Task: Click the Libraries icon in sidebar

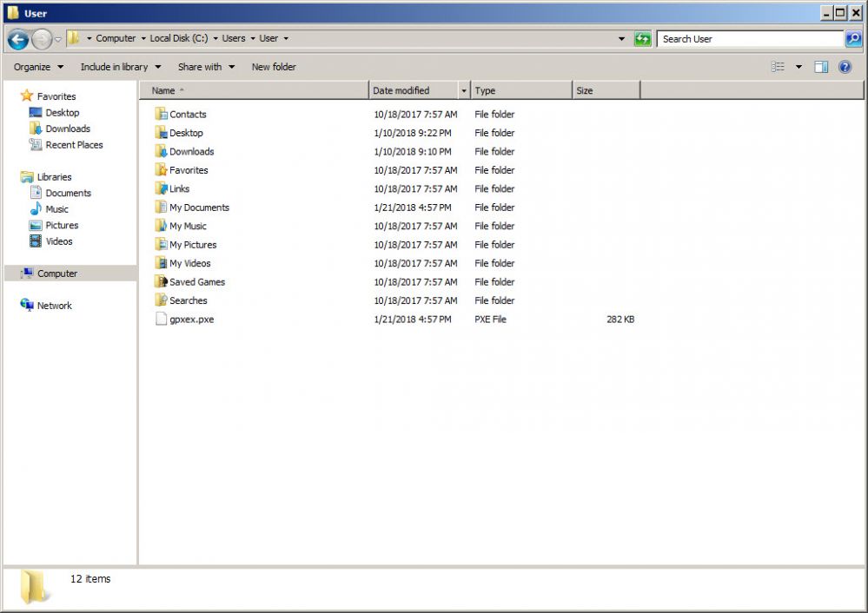Action: coord(27,176)
